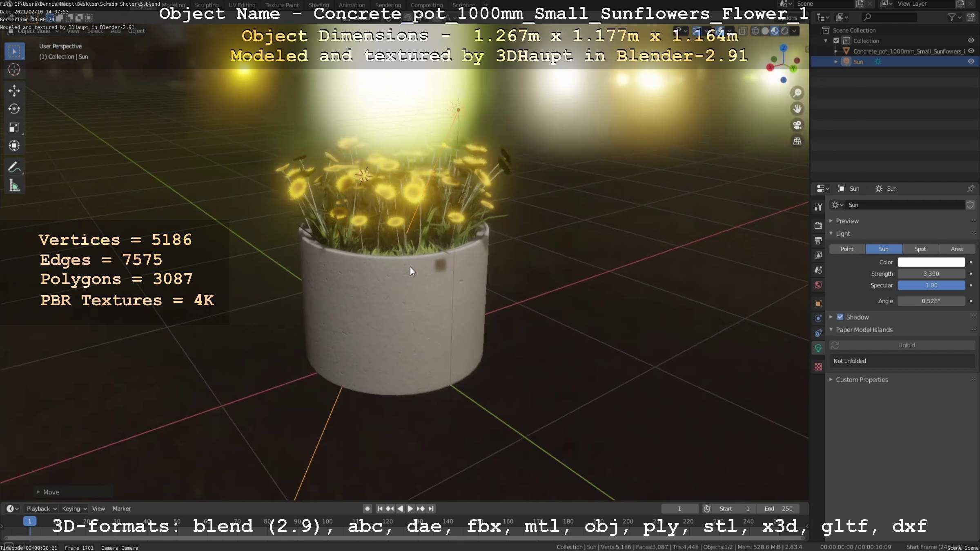This screenshot has width=980, height=551.
Task: Toggle auto keying record button
Action: [367, 509]
